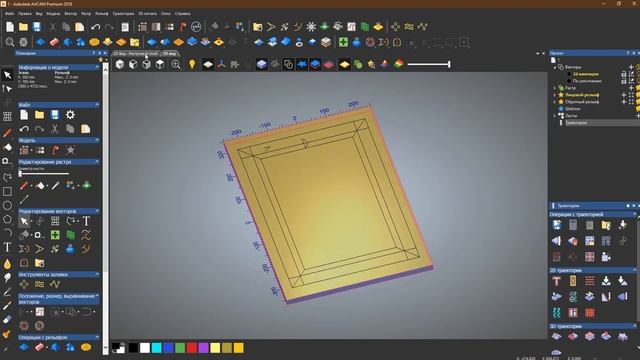Image resolution: width=640 pixels, height=360 pixels.
Task: Click the star icon in the Модель section
Action: pyautogui.click(x=70, y=150)
